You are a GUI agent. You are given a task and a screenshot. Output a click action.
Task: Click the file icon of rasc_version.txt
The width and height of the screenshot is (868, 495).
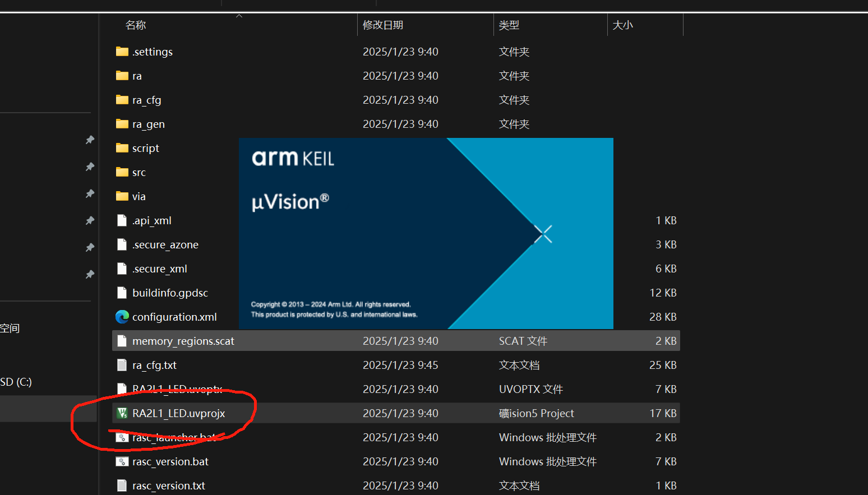click(x=122, y=485)
